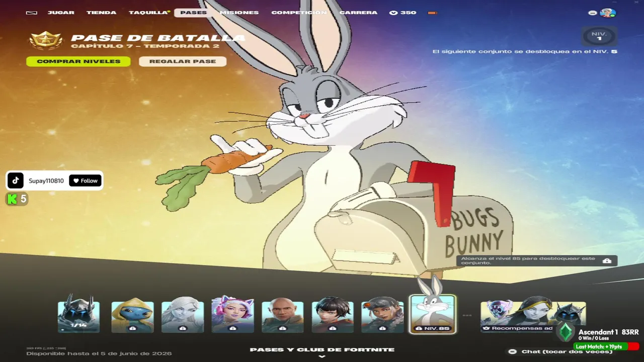The height and width of the screenshot is (362, 644).
Task: Select the Bugs Bunny NIV. 85 thumbnail
Action: pyautogui.click(x=433, y=314)
